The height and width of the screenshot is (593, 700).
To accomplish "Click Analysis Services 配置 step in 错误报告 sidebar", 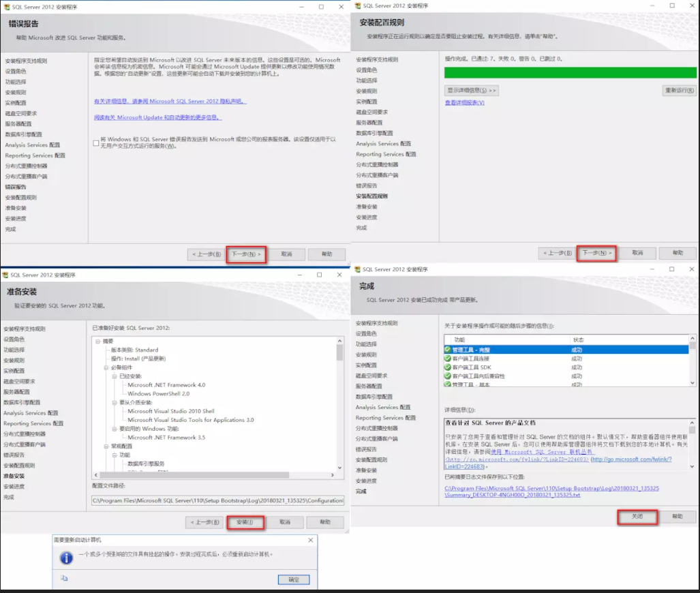I will [x=33, y=145].
